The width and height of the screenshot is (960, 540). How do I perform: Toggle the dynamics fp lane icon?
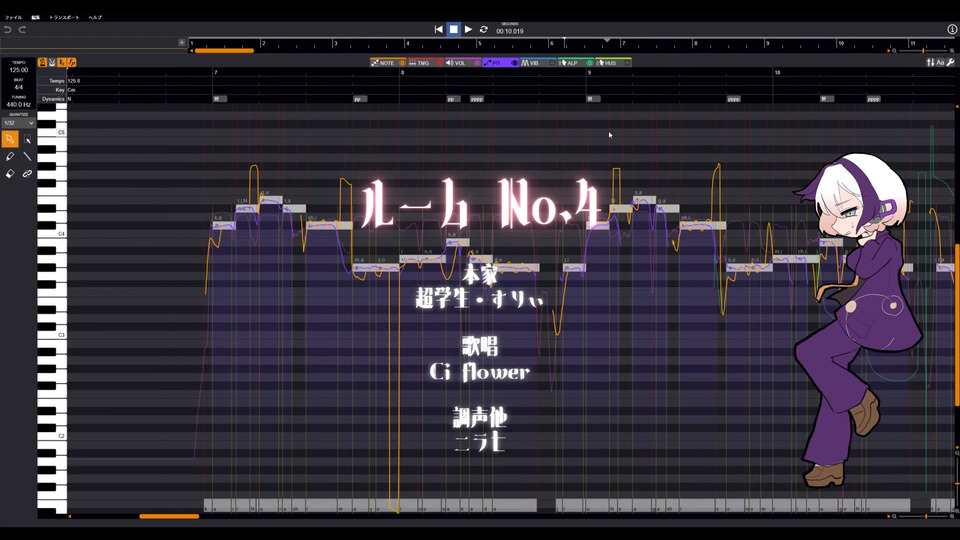click(x=72, y=62)
